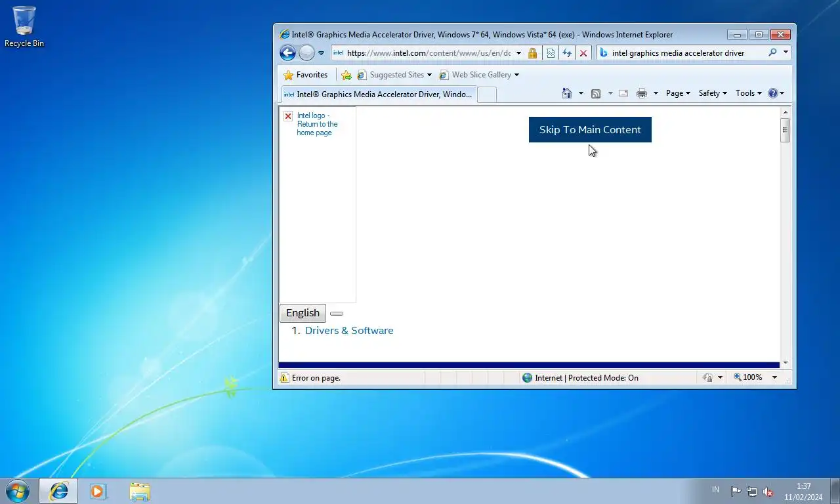Go to home page icon
This screenshot has width=840, height=504.
pyautogui.click(x=567, y=93)
